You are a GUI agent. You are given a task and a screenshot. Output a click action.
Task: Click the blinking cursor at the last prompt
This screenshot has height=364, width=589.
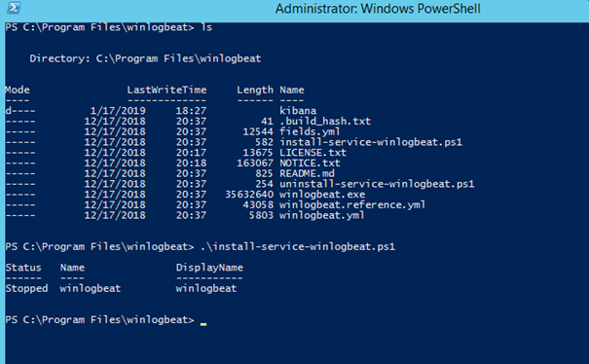click(x=203, y=323)
